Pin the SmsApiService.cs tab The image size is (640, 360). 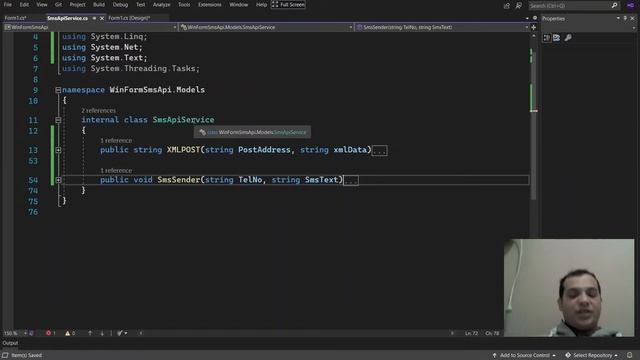click(x=94, y=18)
